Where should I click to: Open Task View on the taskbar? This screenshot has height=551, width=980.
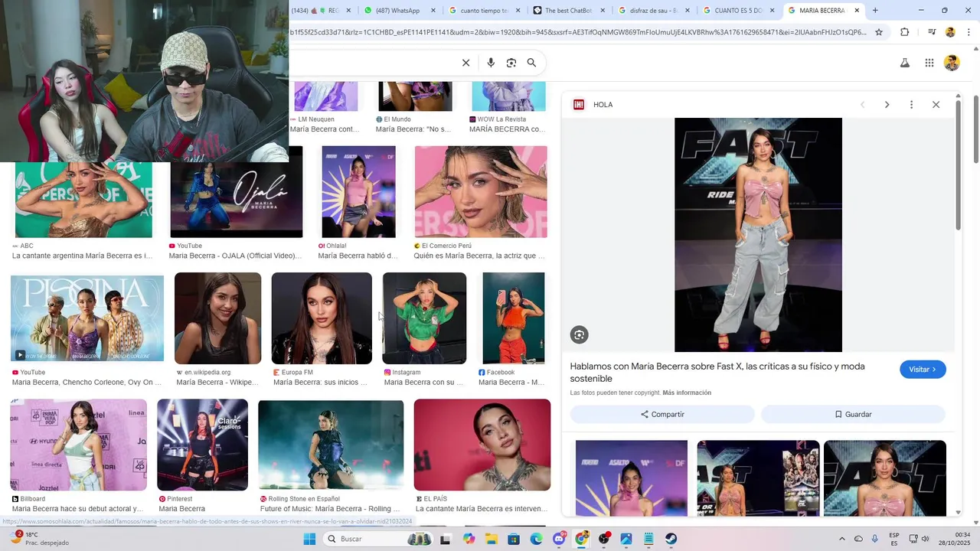445,539
